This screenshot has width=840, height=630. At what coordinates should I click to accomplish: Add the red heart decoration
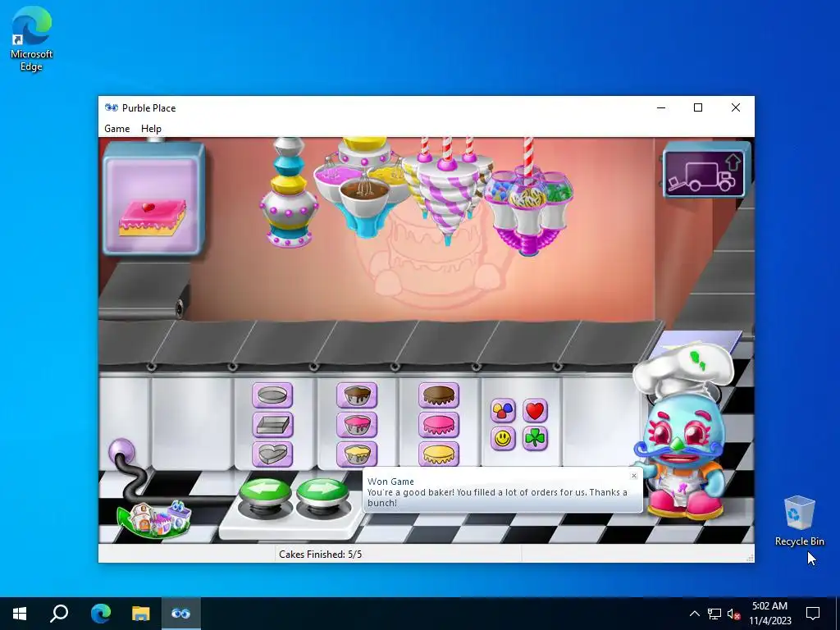coord(535,411)
